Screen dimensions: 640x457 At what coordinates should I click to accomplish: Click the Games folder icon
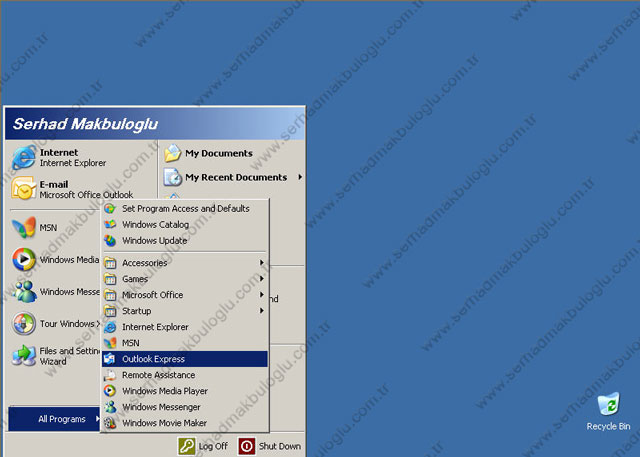click(110, 279)
